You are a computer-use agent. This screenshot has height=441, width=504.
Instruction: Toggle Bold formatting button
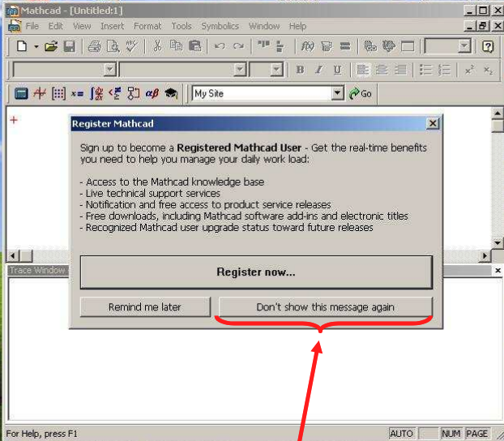(x=300, y=71)
